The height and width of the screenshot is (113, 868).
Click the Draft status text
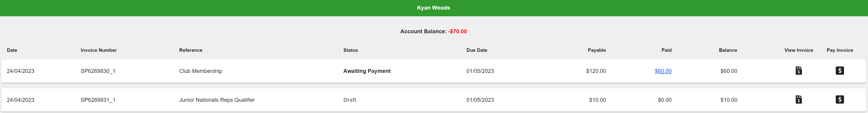[x=350, y=100]
